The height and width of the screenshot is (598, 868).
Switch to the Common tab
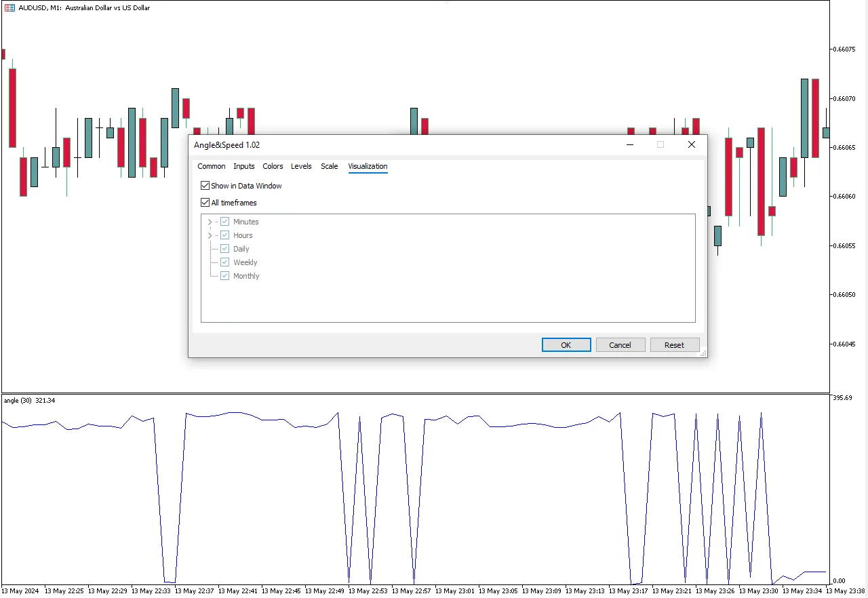pyautogui.click(x=212, y=166)
